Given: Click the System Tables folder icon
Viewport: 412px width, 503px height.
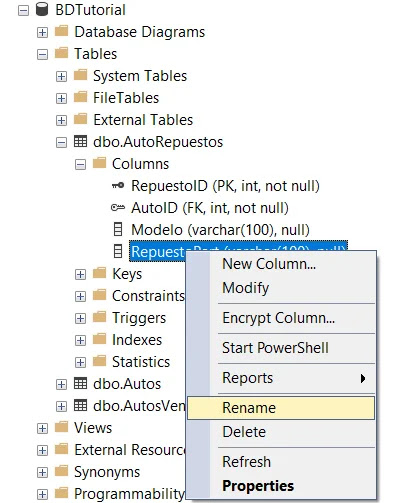Looking at the screenshot, I should [80, 75].
